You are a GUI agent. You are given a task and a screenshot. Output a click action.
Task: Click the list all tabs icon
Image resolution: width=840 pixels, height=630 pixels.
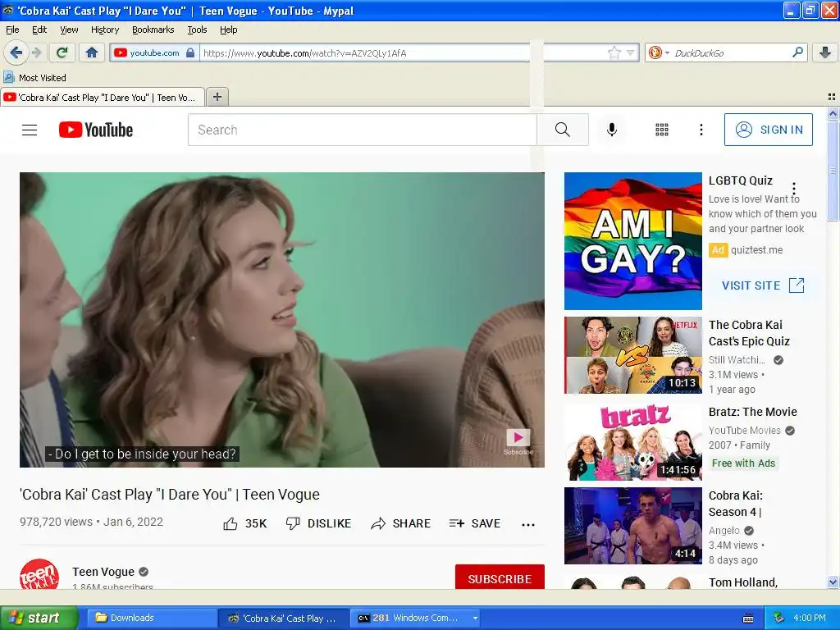click(x=832, y=97)
